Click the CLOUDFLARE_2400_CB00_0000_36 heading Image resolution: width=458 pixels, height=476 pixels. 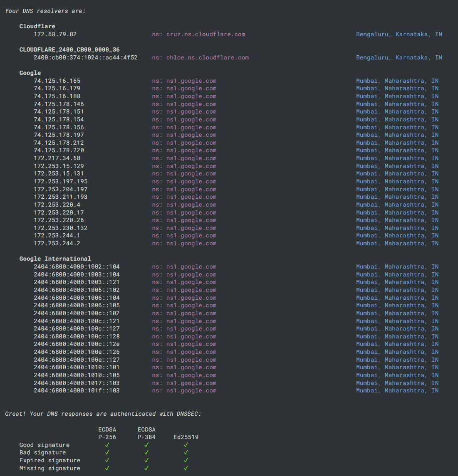(x=69, y=49)
